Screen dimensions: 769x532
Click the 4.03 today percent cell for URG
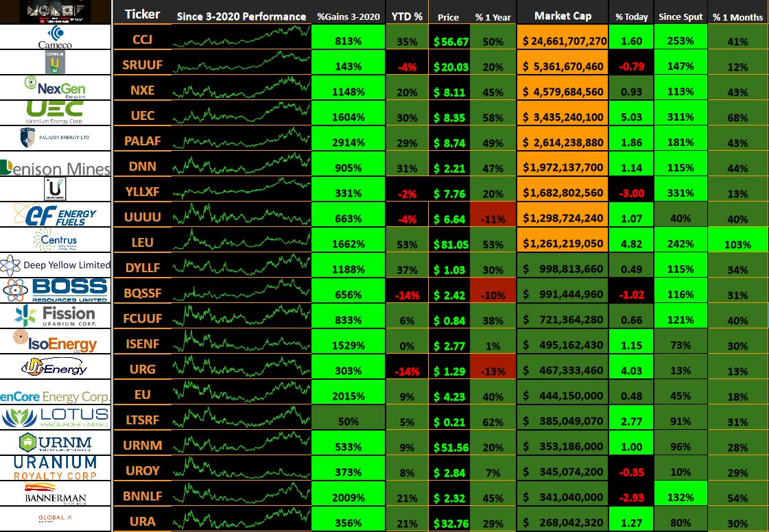[x=631, y=367]
